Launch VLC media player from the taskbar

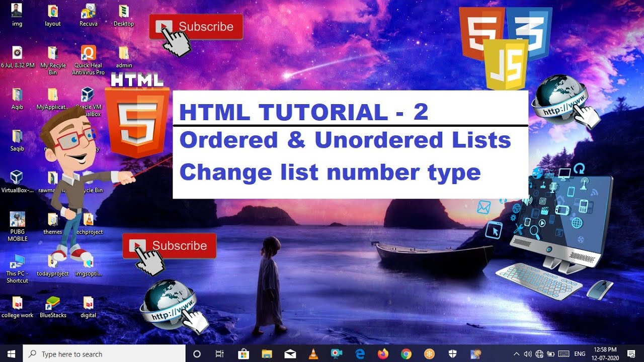[313, 354]
